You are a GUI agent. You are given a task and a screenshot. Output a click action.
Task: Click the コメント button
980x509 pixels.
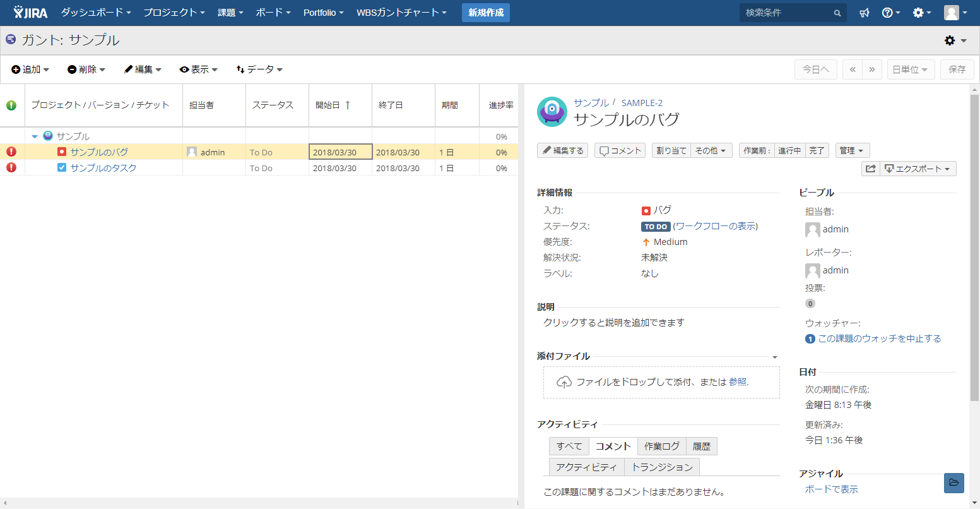pyautogui.click(x=620, y=150)
